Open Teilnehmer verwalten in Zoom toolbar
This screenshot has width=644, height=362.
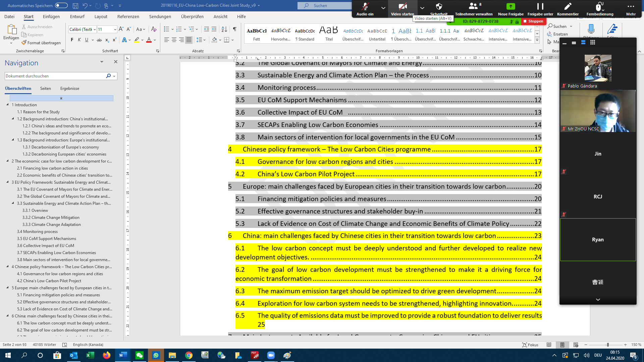point(473,9)
